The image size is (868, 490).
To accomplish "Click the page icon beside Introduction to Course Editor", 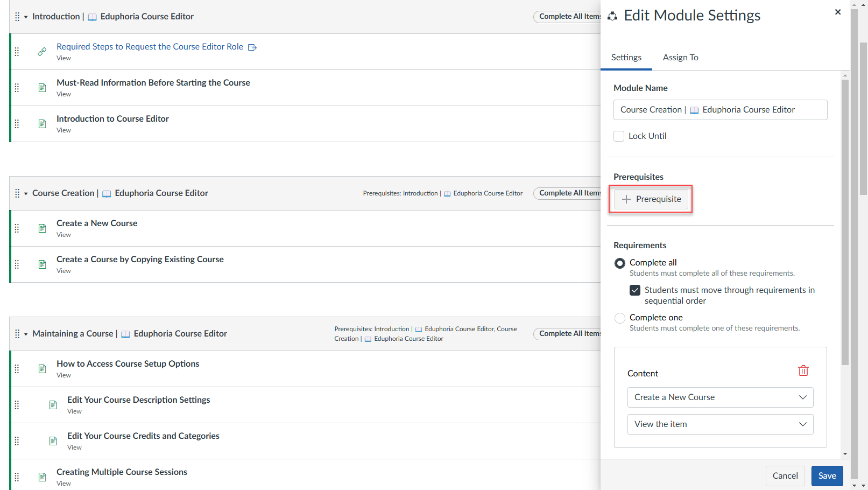I will pyautogui.click(x=42, y=124).
